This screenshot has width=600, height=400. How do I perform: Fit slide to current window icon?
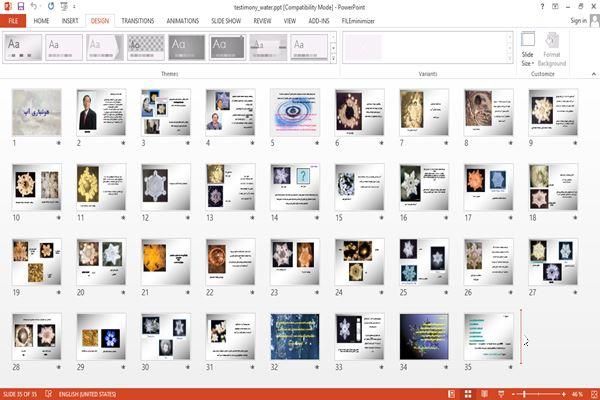coord(594,394)
